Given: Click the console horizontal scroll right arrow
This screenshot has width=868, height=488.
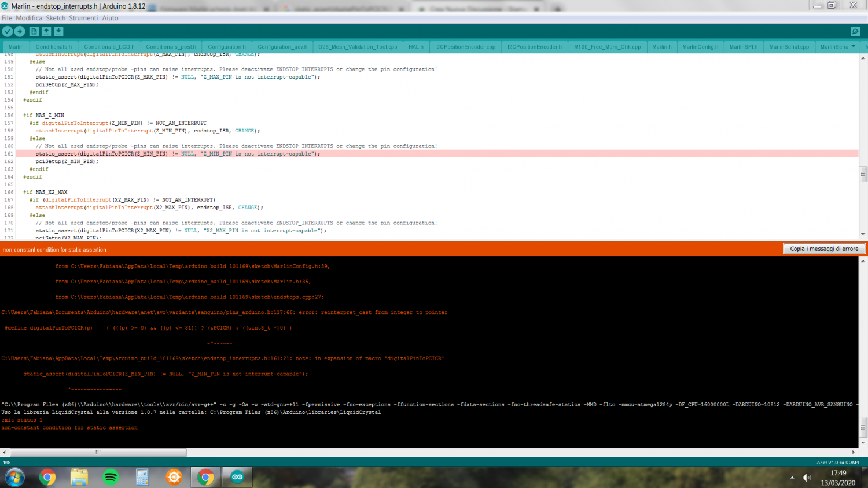Looking at the screenshot, I should coord(854,452).
